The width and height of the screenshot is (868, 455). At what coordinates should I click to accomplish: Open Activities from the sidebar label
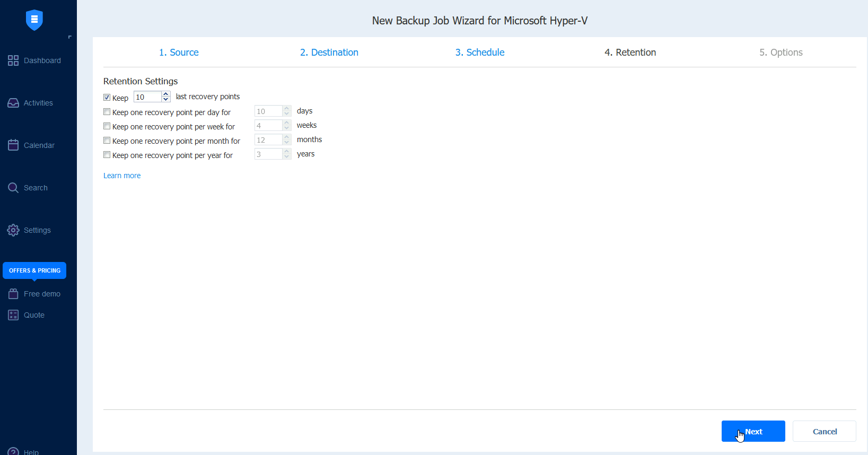(x=38, y=103)
